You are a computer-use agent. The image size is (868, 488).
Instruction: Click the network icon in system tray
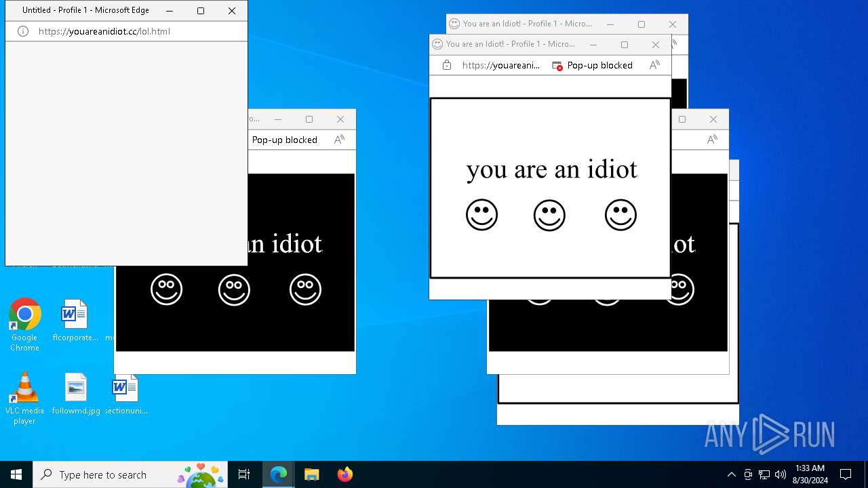[764, 474]
